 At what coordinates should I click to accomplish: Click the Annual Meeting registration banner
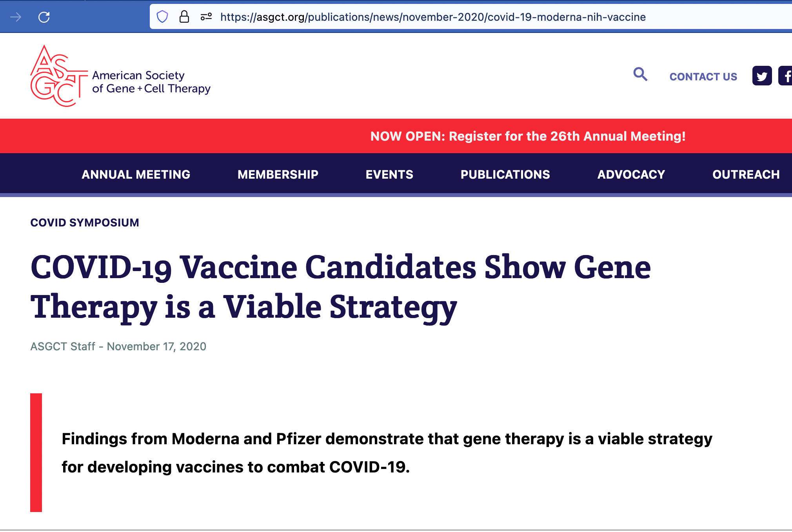528,136
